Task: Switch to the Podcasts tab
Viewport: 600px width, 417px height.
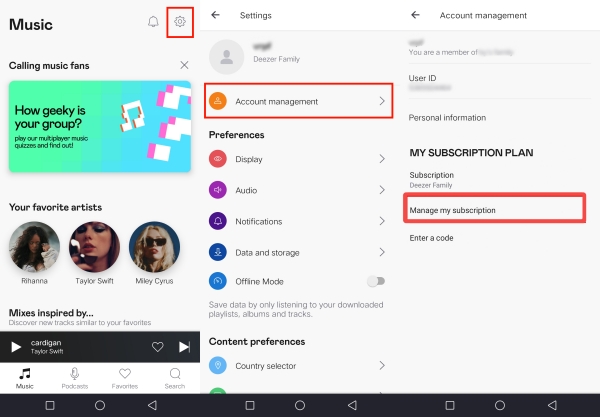Action: (75, 378)
